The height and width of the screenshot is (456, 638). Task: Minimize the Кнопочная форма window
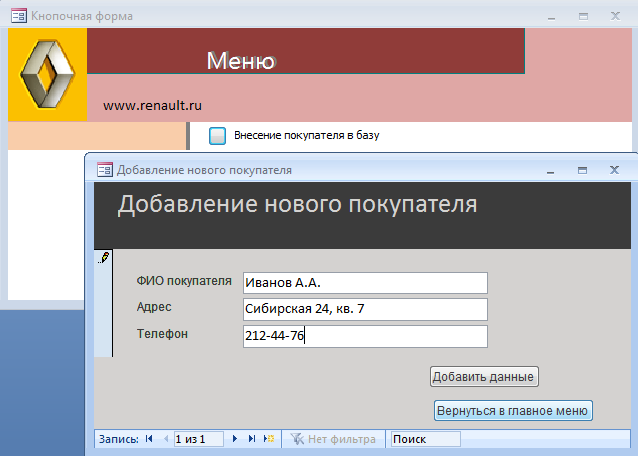coord(551,17)
